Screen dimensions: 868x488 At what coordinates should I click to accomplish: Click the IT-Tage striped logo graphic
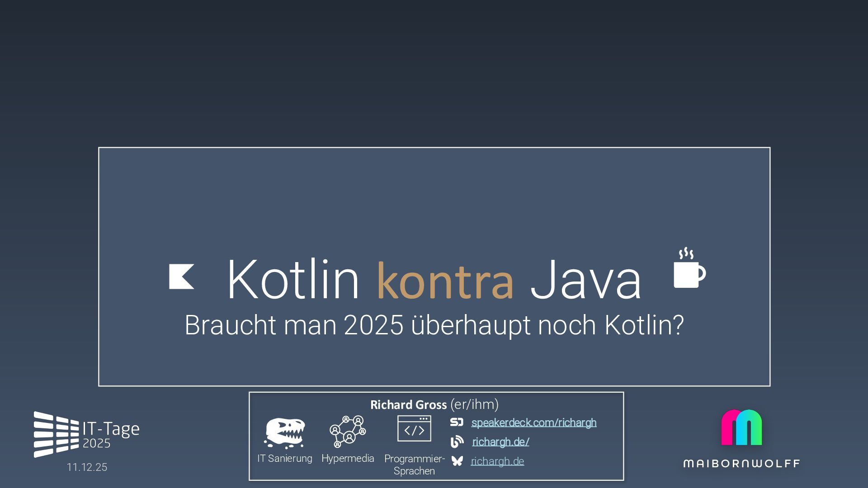(56, 434)
